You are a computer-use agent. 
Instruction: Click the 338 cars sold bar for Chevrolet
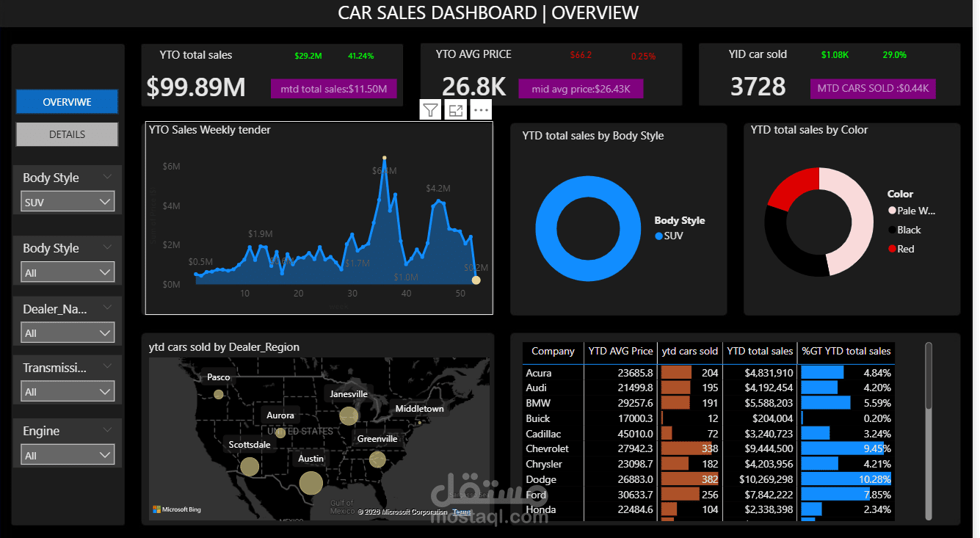tap(686, 448)
